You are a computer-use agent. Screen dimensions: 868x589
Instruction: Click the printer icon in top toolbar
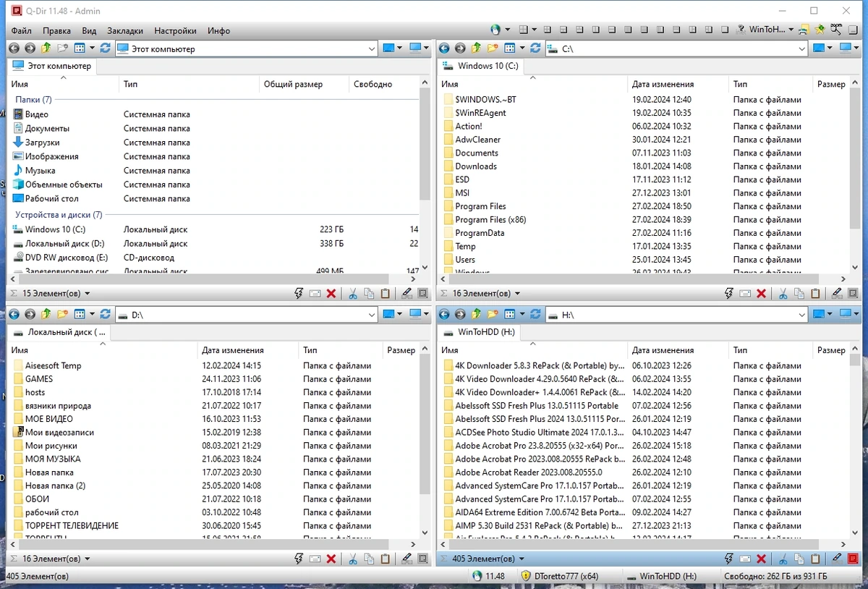(804, 30)
